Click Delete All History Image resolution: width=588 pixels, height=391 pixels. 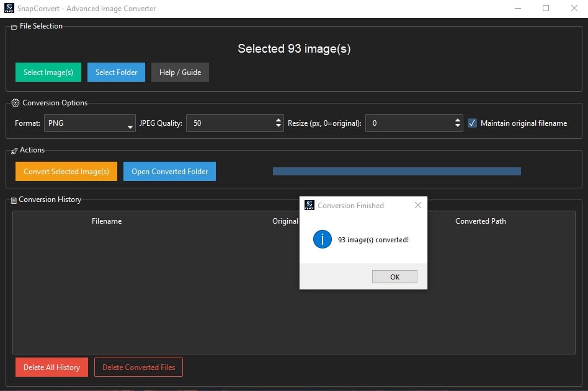click(x=51, y=367)
